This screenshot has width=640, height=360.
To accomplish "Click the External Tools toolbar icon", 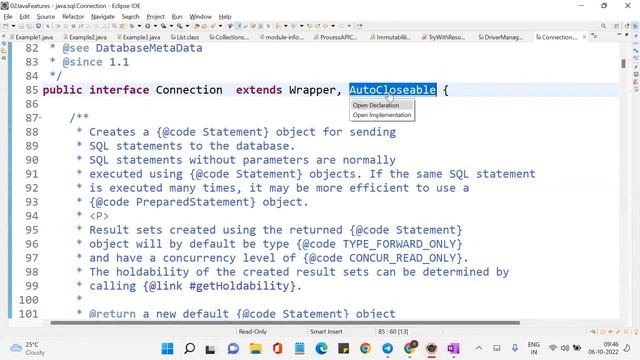I will (x=180, y=26).
